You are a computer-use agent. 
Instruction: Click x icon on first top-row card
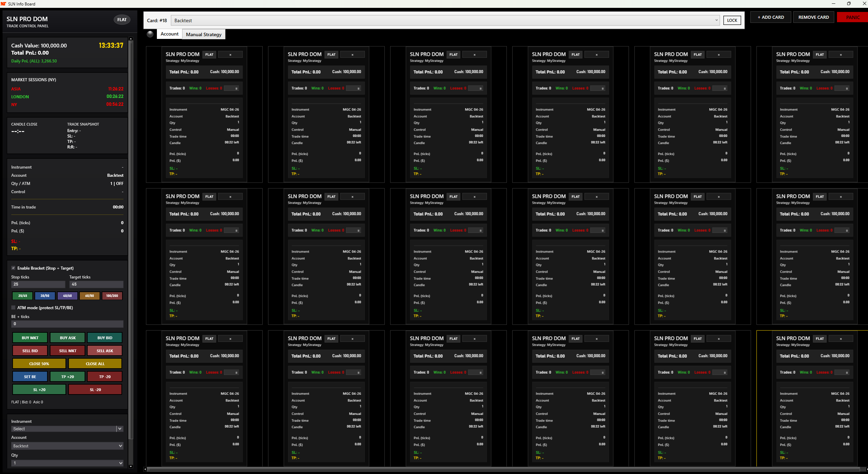231,55
